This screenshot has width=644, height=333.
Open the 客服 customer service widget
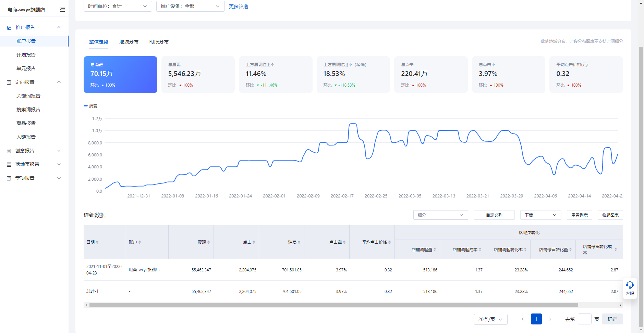click(630, 288)
